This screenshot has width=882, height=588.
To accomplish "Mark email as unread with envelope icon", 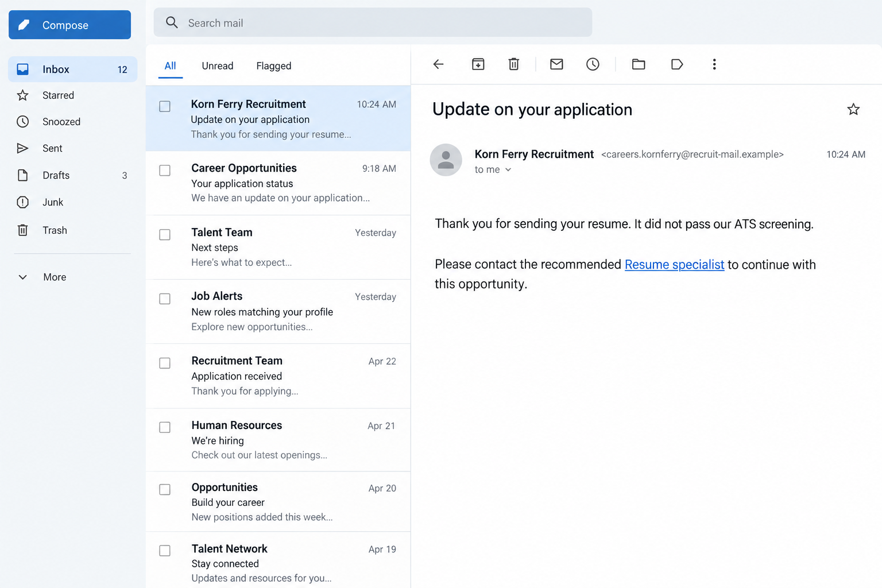I will (556, 64).
